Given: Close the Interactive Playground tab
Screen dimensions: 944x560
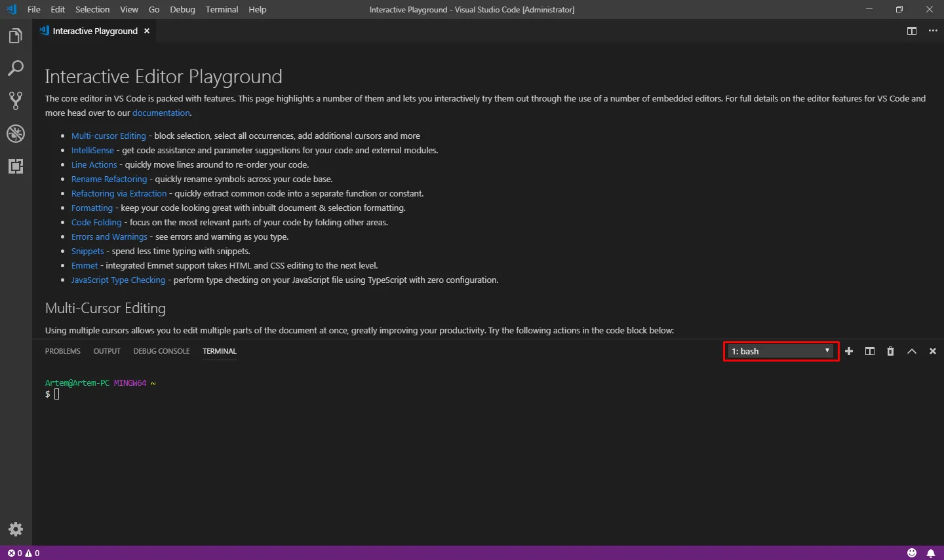Looking at the screenshot, I should [147, 31].
